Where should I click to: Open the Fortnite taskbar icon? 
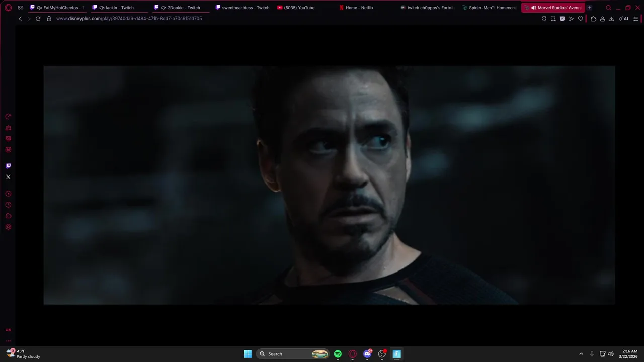pyautogui.click(x=396, y=354)
